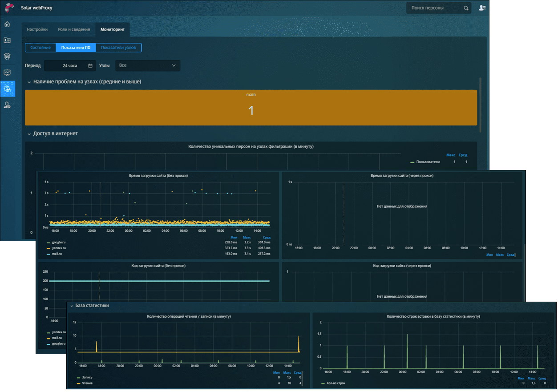The width and height of the screenshot is (558, 392).
Task: Collapse the База статистики section
Action: (71, 306)
